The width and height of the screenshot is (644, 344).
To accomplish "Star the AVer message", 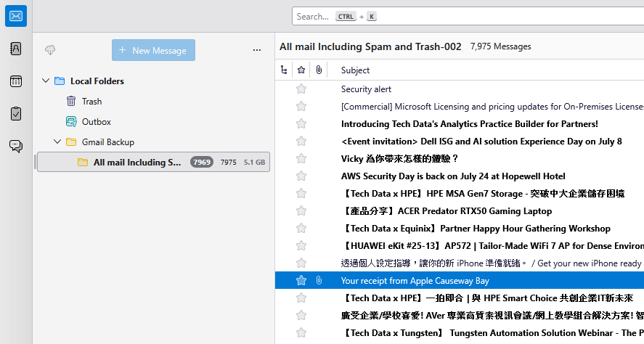I will pyautogui.click(x=301, y=315).
